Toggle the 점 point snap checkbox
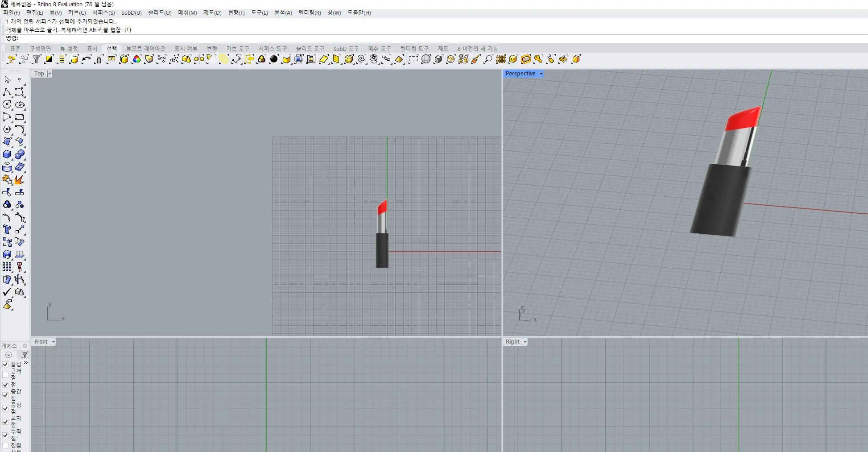The height and width of the screenshot is (452, 868). tap(5, 385)
